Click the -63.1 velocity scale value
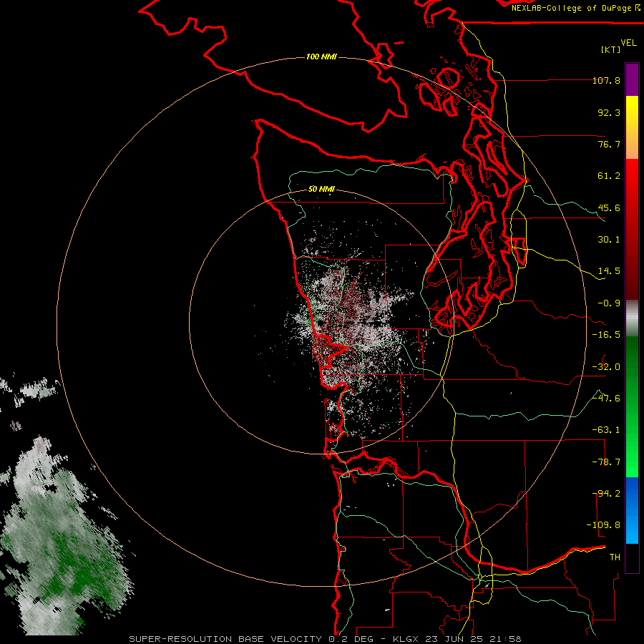 (x=606, y=430)
